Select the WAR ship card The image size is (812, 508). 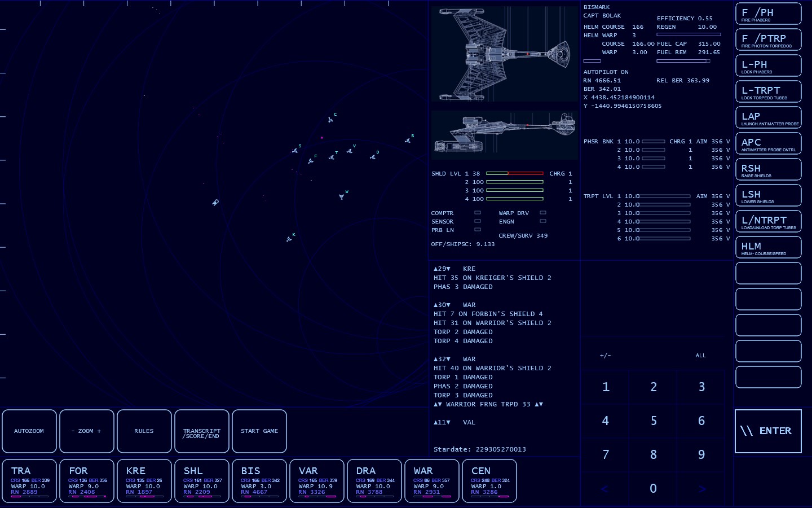(432, 481)
